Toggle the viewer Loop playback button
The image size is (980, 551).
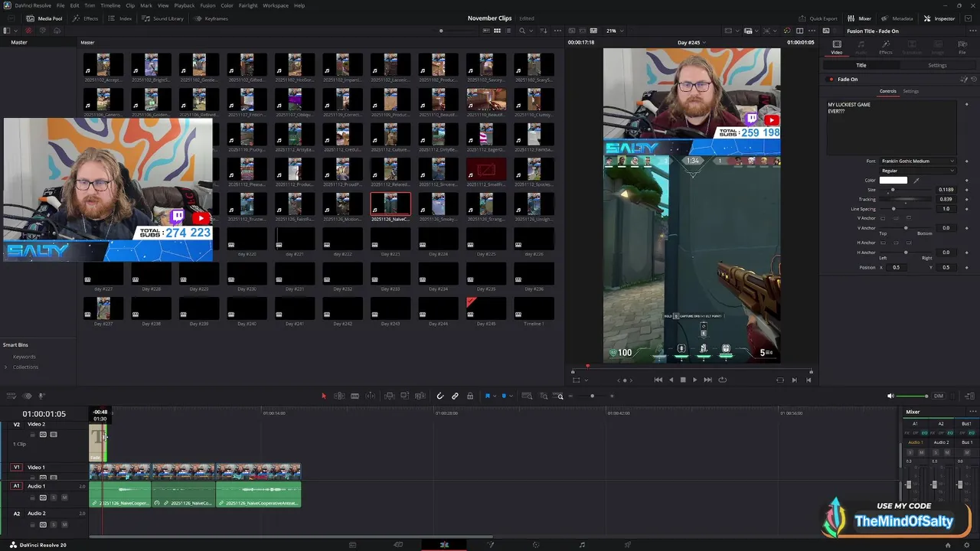pyautogui.click(x=722, y=380)
